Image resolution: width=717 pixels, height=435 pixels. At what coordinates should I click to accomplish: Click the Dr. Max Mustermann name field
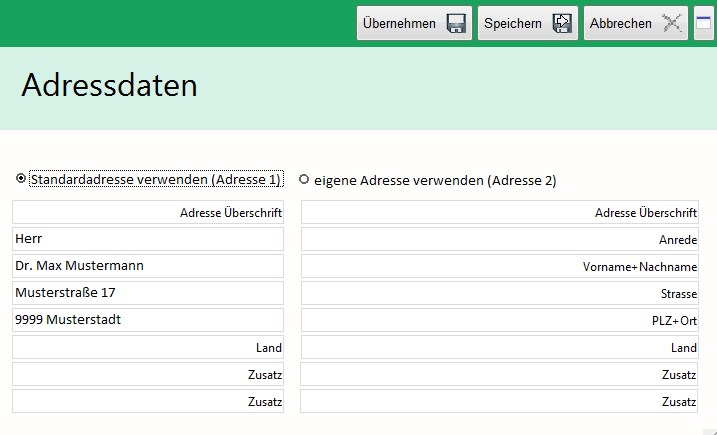[148, 266]
